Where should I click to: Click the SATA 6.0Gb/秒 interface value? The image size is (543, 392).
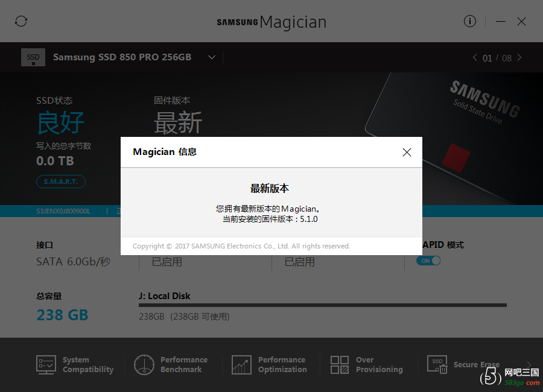[73, 262]
